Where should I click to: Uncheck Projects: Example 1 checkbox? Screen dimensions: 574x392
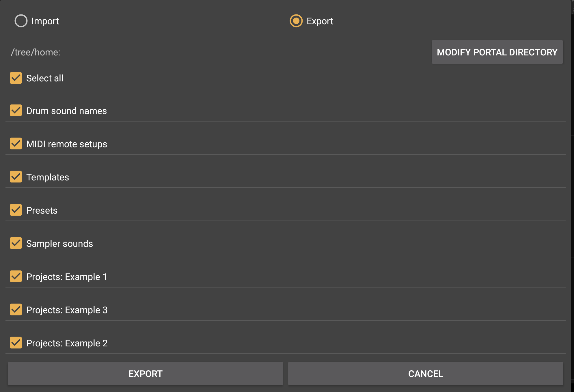click(16, 277)
